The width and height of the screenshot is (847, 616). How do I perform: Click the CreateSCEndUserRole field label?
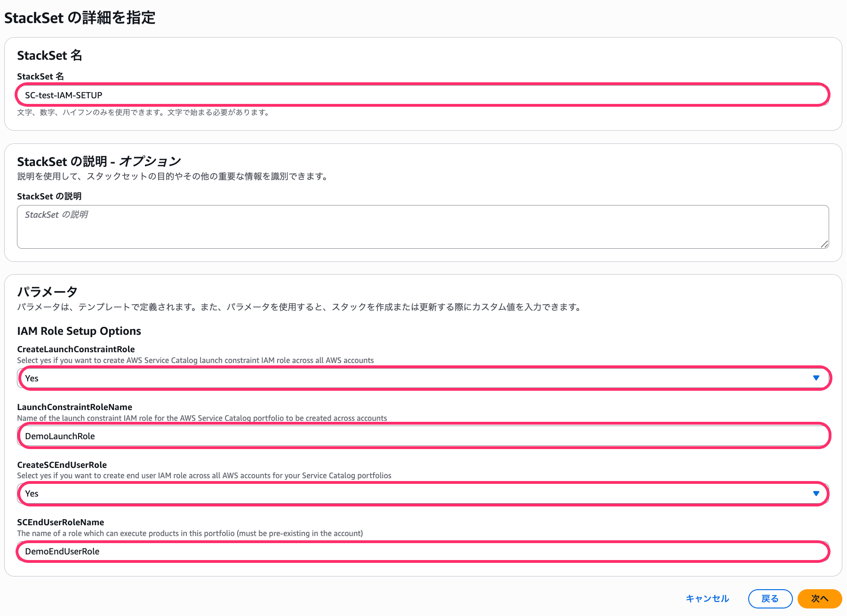pos(62,465)
